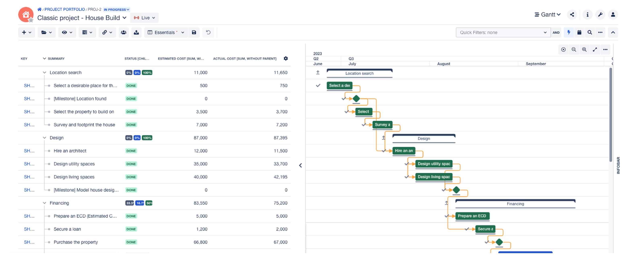The height and width of the screenshot is (258, 644).
Task: Open the PROJECT PORTFOLIO breadcrumb link
Action: (x=64, y=9)
